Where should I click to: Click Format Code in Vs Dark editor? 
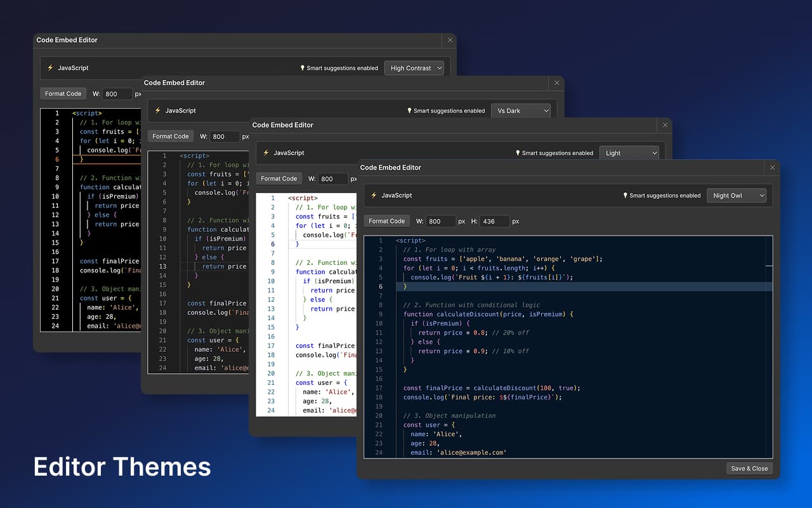[171, 136]
